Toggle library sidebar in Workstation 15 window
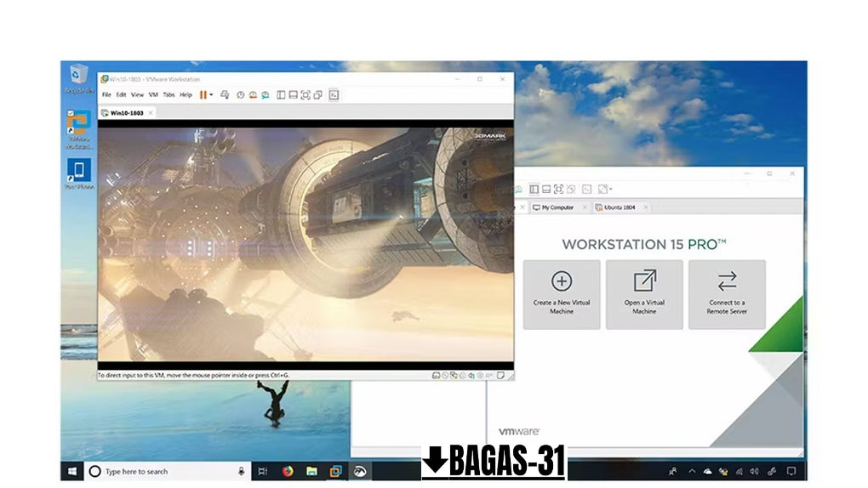868x488 pixels. click(534, 190)
